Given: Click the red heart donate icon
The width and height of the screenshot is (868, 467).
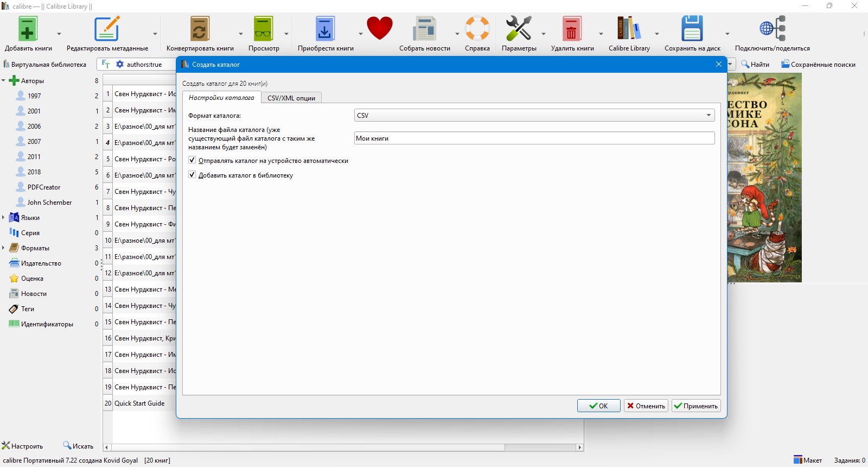Looking at the screenshot, I should click(x=379, y=29).
